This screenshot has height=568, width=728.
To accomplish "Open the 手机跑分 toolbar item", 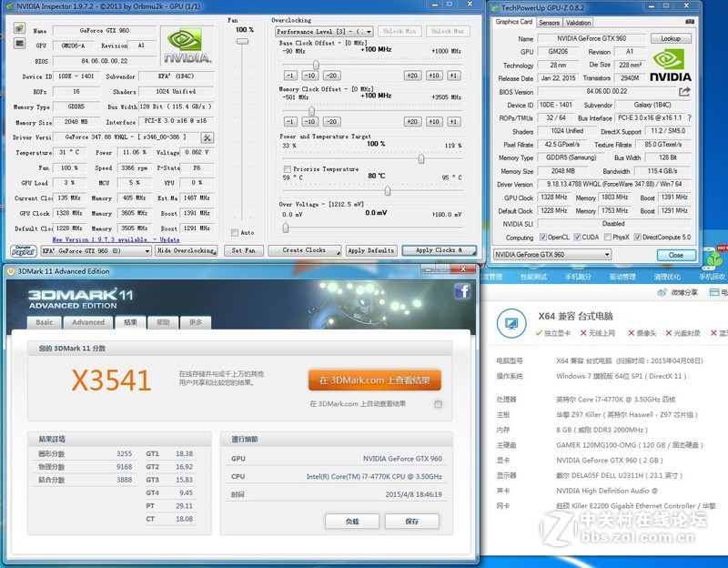I will (x=577, y=277).
